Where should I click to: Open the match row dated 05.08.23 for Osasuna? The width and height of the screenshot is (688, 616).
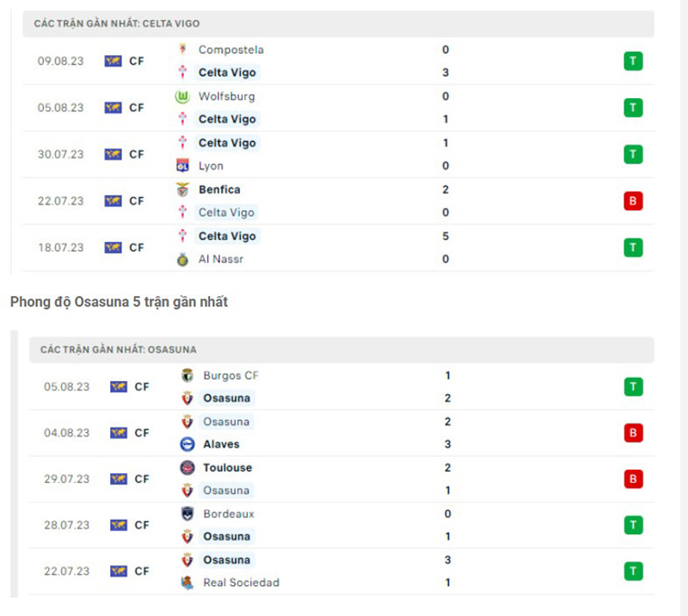click(x=344, y=387)
